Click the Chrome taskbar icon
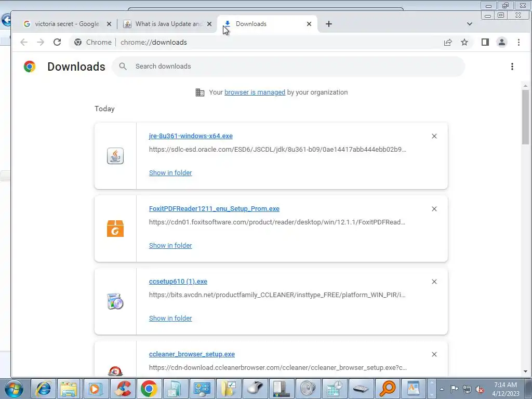This screenshot has width=532, height=399. (149, 389)
